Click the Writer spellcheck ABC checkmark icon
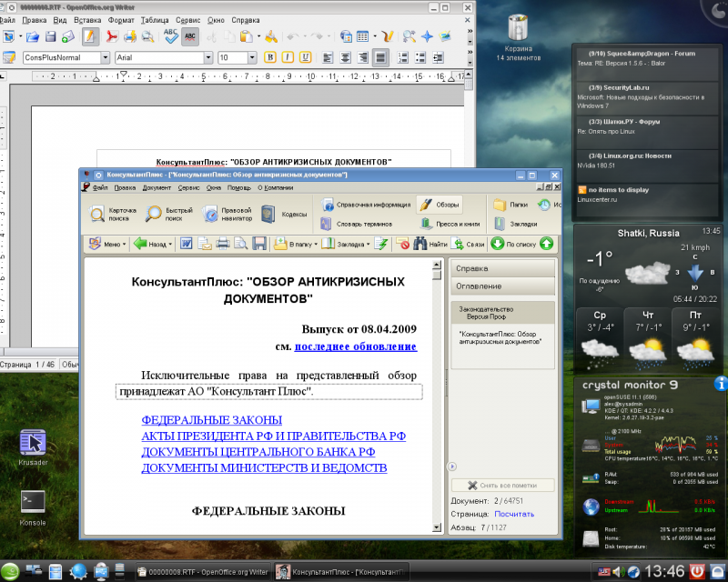 (x=170, y=36)
